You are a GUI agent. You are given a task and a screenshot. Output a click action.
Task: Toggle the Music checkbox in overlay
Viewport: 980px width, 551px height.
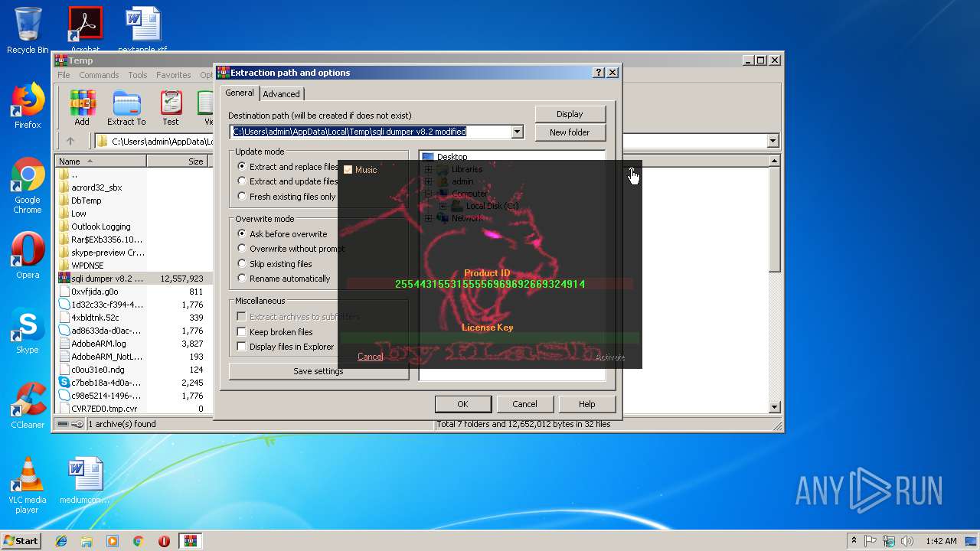coord(348,170)
